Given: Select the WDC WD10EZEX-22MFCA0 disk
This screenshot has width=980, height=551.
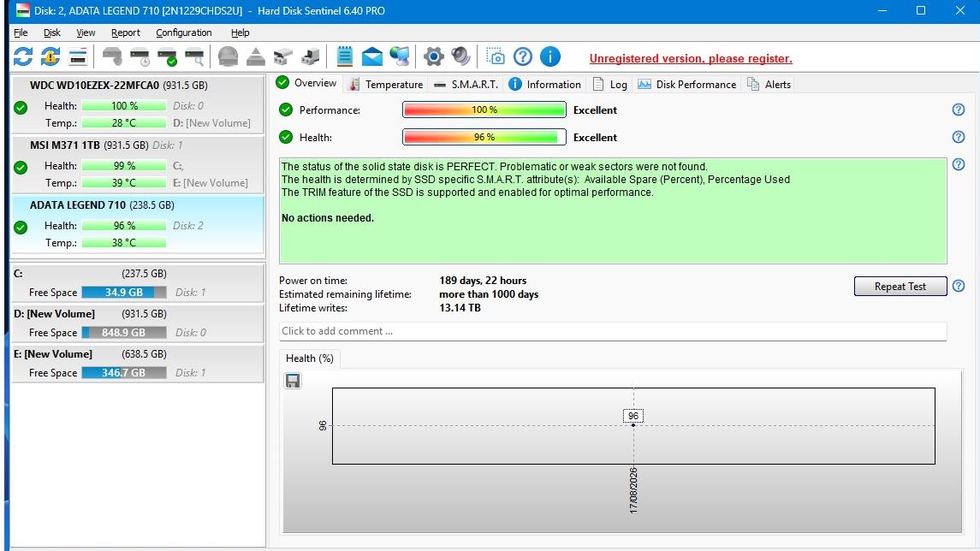Looking at the screenshot, I should [x=138, y=104].
